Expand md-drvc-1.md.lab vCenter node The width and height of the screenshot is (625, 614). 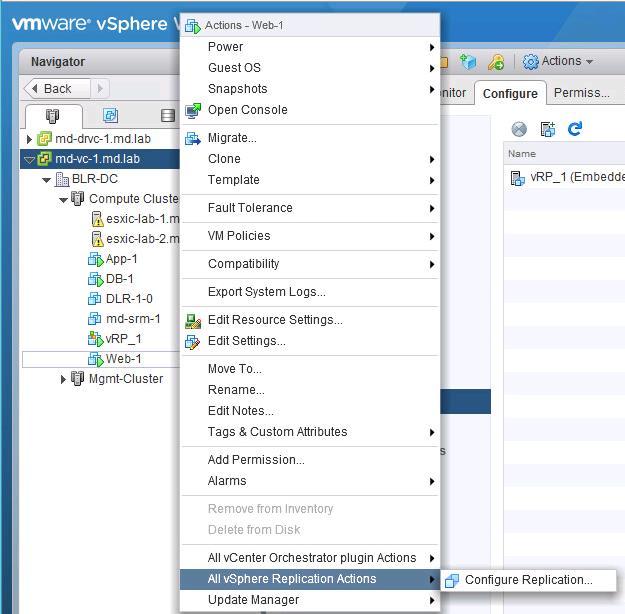pos(29,139)
